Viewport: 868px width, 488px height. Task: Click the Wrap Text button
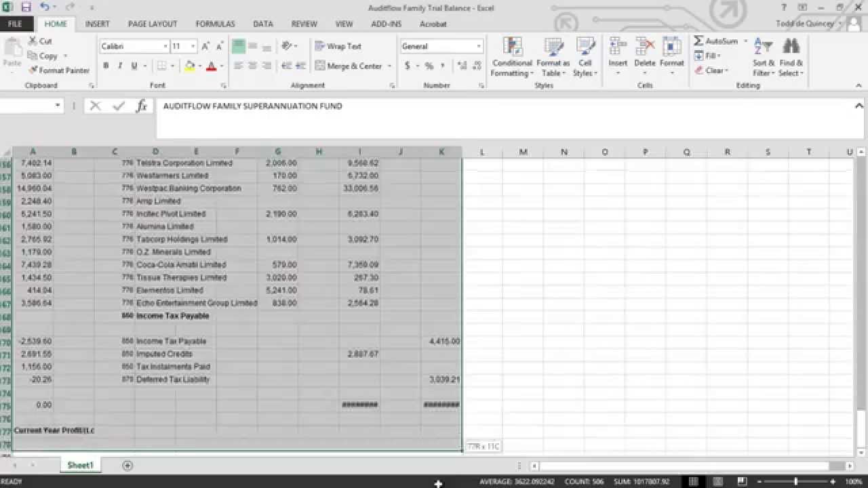pyautogui.click(x=338, y=46)
